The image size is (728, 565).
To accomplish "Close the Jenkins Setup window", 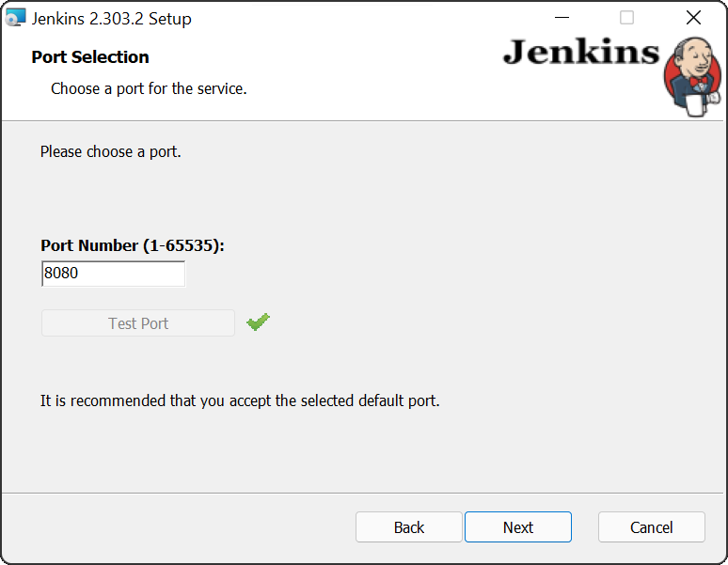I will point(693,18).
